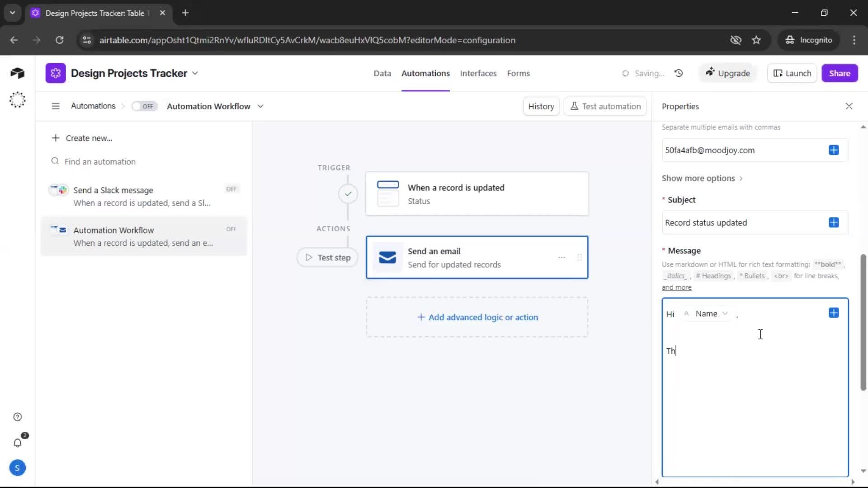Image resolution: width=868 pixels, height=488 pixels.
Task: Click the tracking protection eye icon
Action: click(x=736, y=40)
